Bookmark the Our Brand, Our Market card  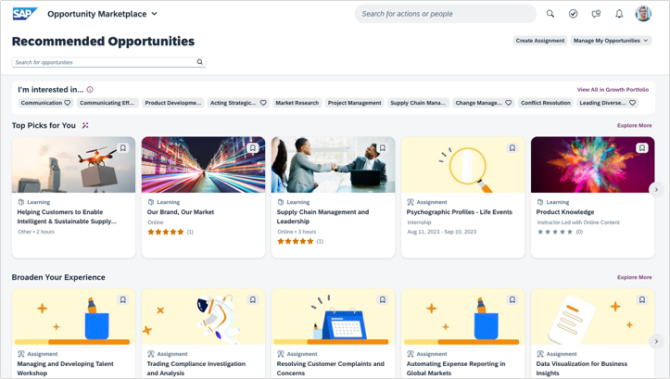(x=253, y=148)
